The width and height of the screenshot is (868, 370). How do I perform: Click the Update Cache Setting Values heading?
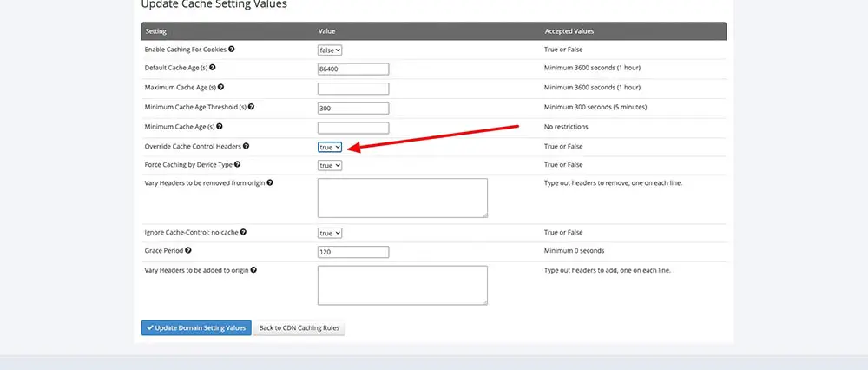pyautogui.click(x=214, y=4)
